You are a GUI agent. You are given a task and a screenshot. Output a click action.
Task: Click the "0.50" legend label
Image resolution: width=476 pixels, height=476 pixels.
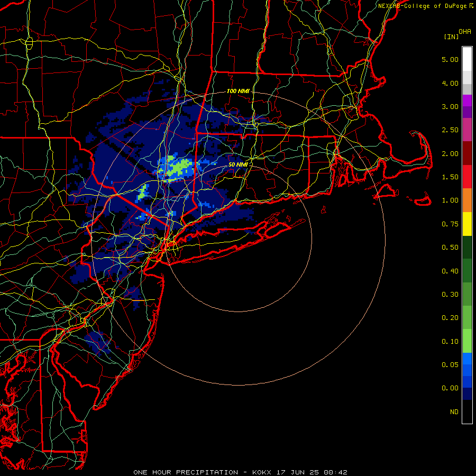coord(450,248)
